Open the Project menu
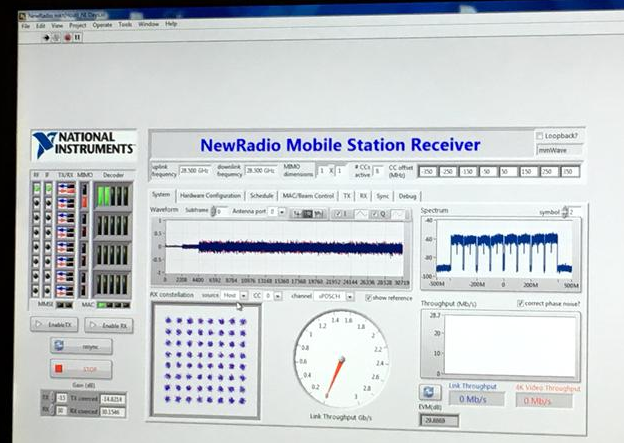 (78, 25)
